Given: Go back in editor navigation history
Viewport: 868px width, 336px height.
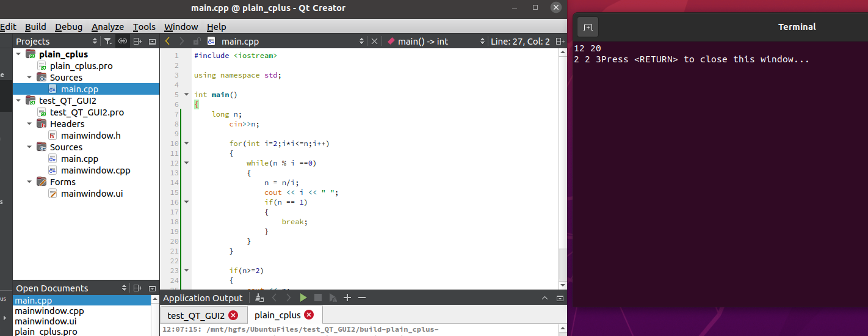Looking at the screenshot, I should point(168,41).
